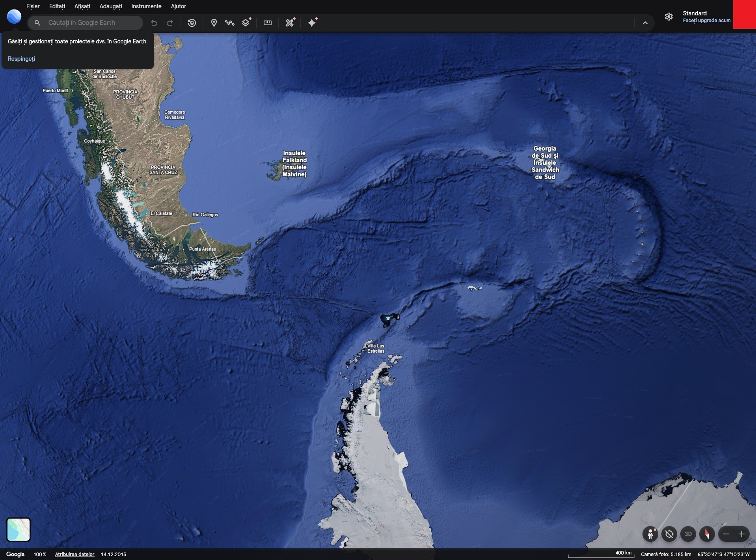Toggle globe rotation icon
Screen dimensions: 756x560
tap(669, 534)
